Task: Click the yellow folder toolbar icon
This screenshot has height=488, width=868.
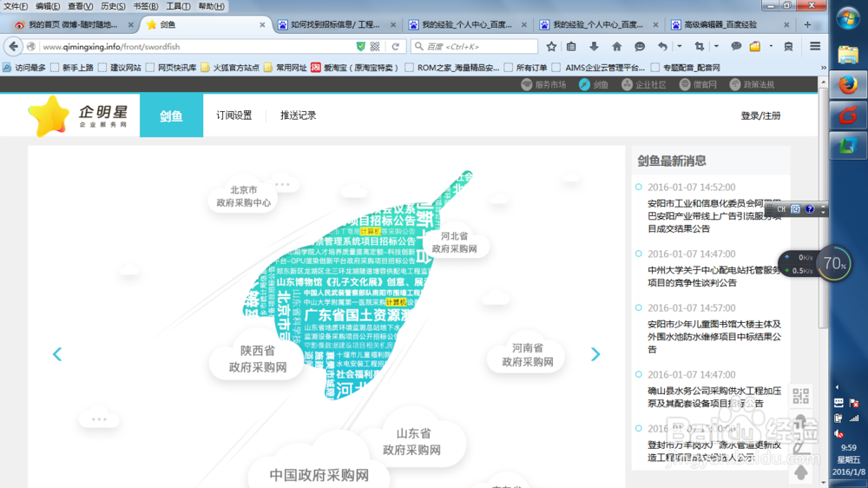Action: [755, 47]
